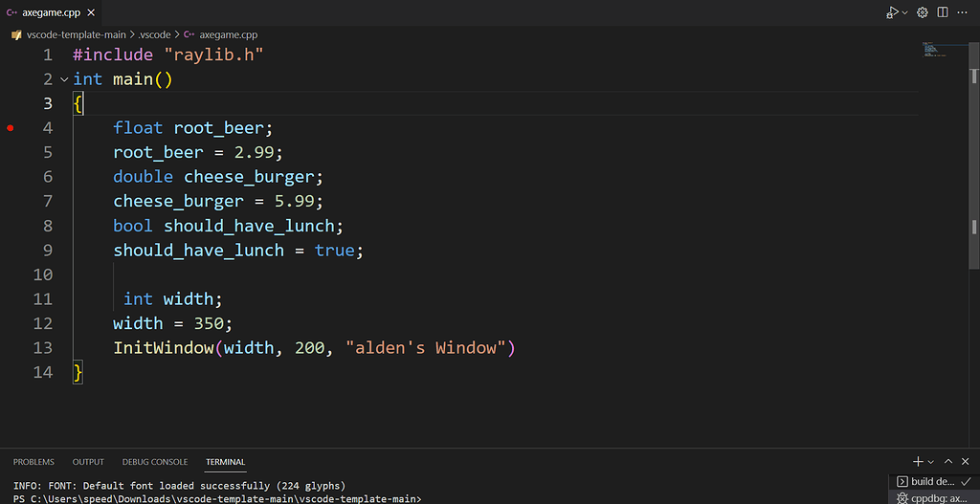
Task: Create a new terminal with plus icon
Action: click(x=918, y=462)
